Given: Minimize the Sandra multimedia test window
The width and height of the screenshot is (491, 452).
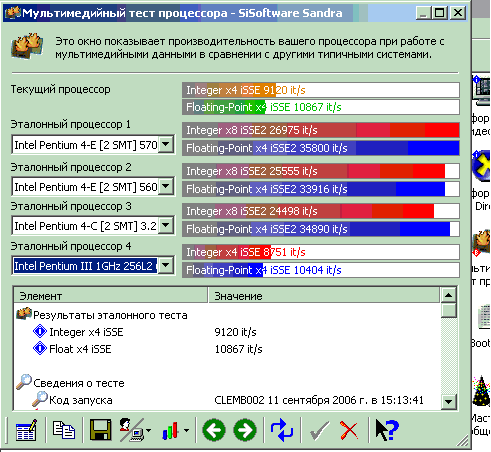Looking at the screenshot, I should click(x=423, y=13).
